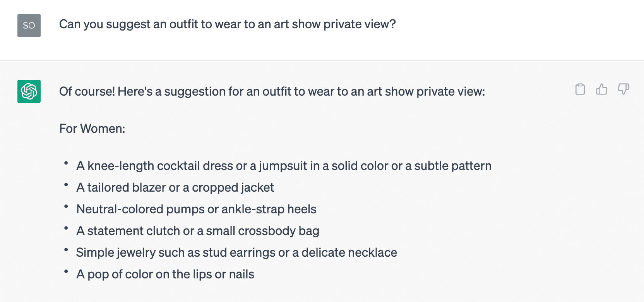Viewport: 644px width, 302px height.
Task: Click the simple jewelry stud earrings line
Action: tap(236, 253)
